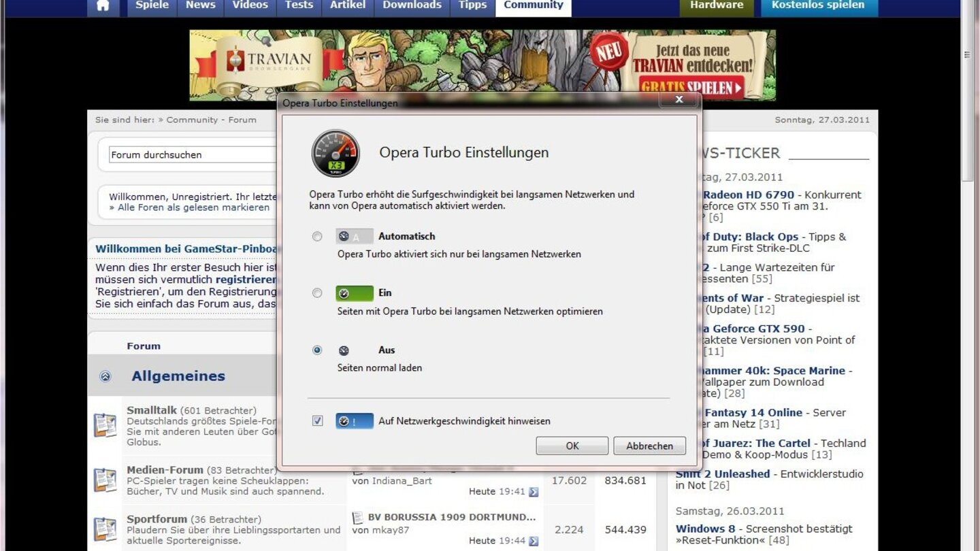Click the grey Automatisch mode icon

click(354, 237)
